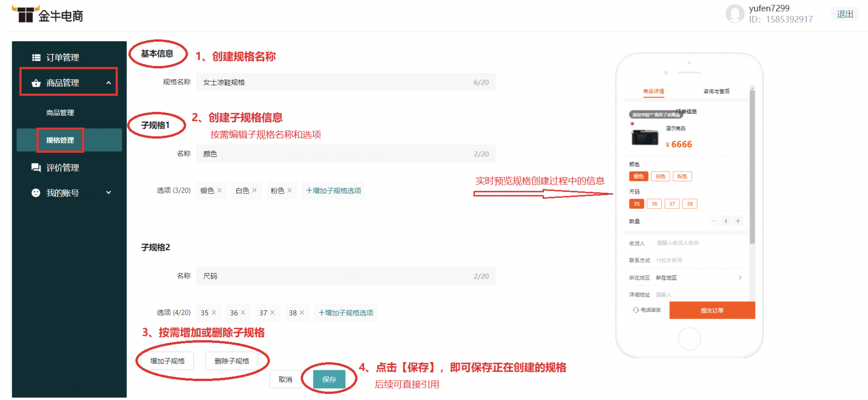Delete size option 38 with its X
The width and height of the screenshot is (868, 400).
[302, 312]
